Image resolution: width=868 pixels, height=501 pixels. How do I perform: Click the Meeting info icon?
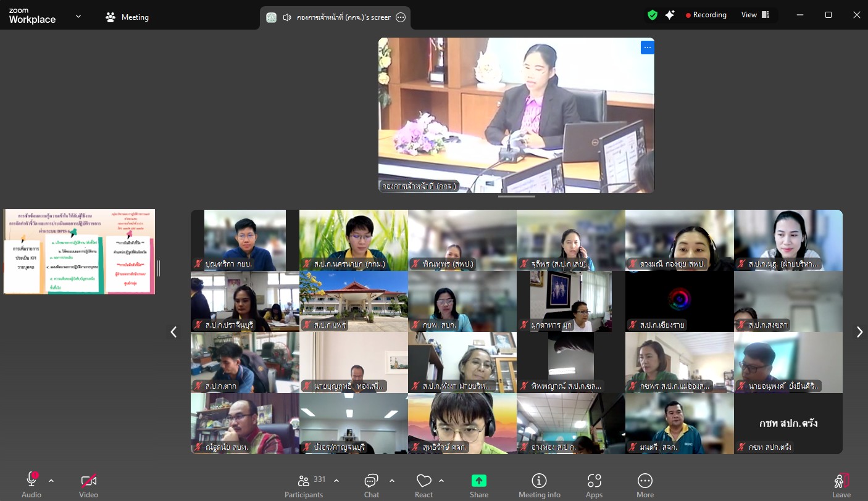click(539, 485)
